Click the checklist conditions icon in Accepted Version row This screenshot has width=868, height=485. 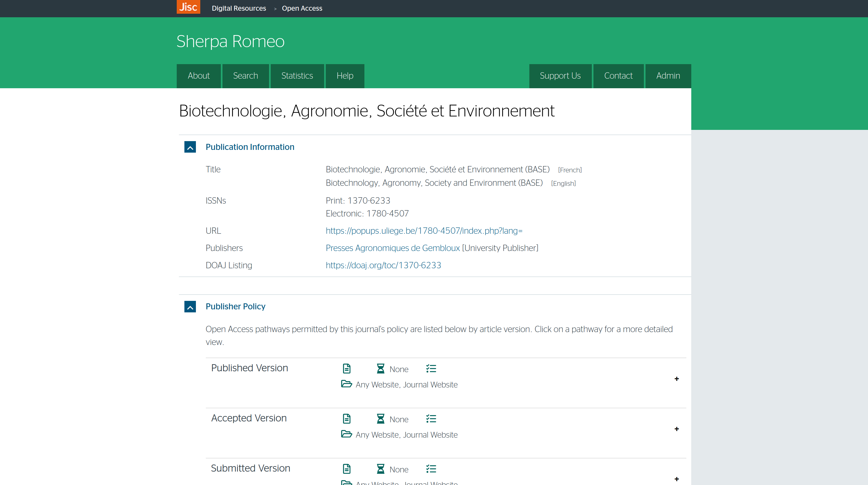point(431,419)
